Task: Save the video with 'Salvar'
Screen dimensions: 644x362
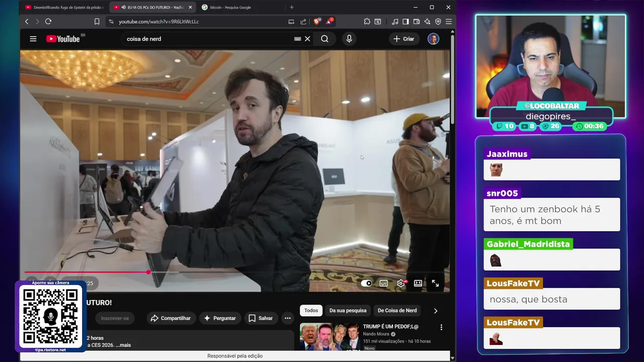Action: click(x=260, y=318)
